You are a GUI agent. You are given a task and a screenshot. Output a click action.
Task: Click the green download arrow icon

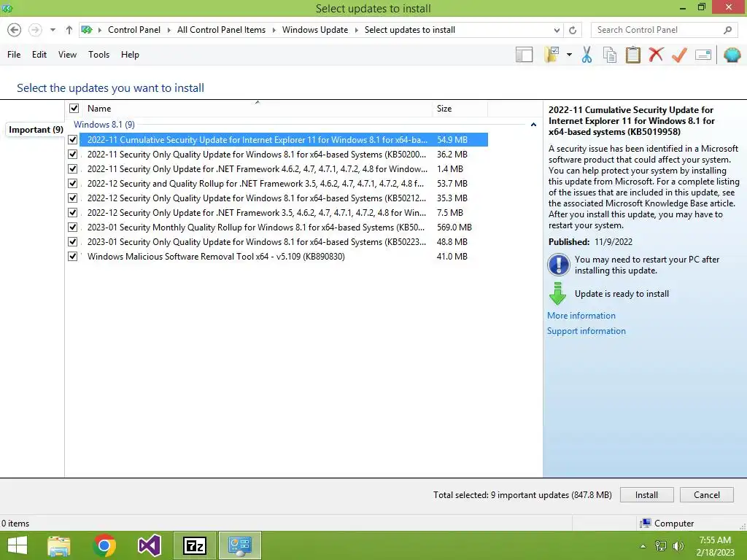[x=557, y=294]
